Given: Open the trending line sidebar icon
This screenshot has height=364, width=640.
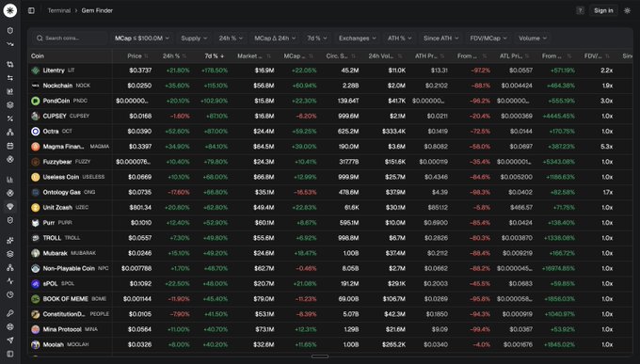Looking at the screenshot, I should [10, 44].
